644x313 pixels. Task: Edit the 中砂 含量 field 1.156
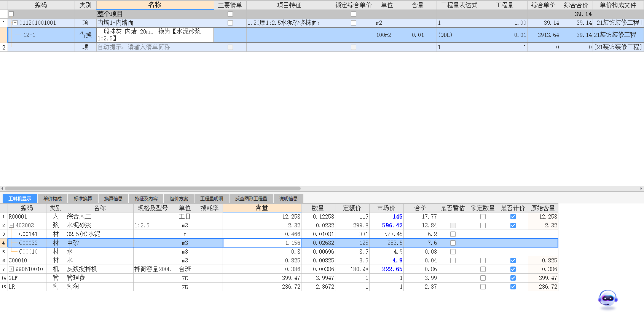click(262, 243)
